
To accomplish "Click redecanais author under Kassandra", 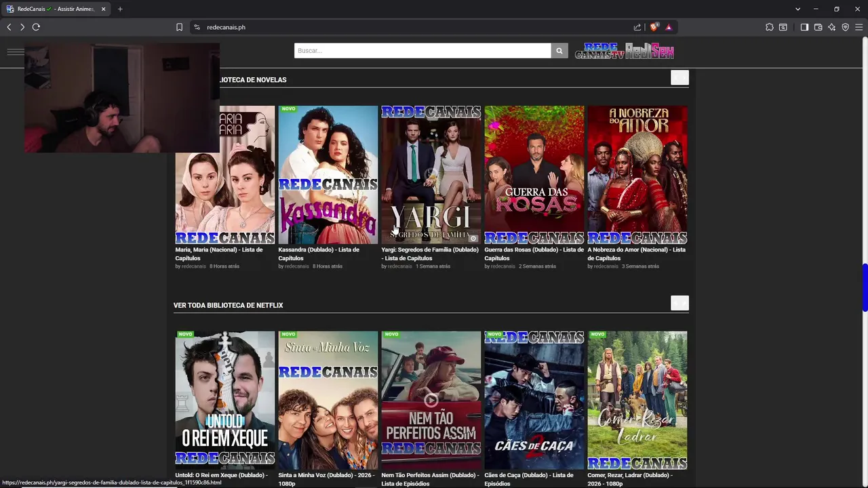I will point(296,266).
